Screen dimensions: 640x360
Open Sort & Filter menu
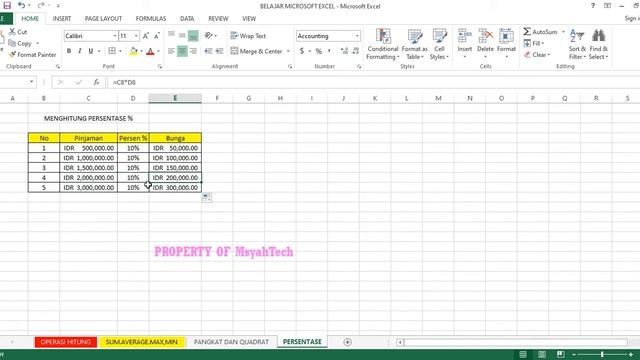pos(577,44)
